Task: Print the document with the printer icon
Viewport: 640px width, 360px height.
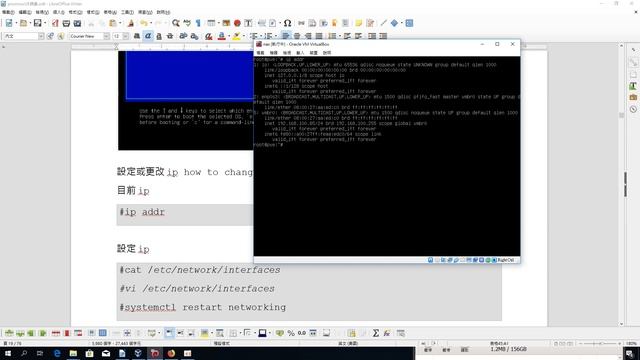Action: click(x=66, y=23)
